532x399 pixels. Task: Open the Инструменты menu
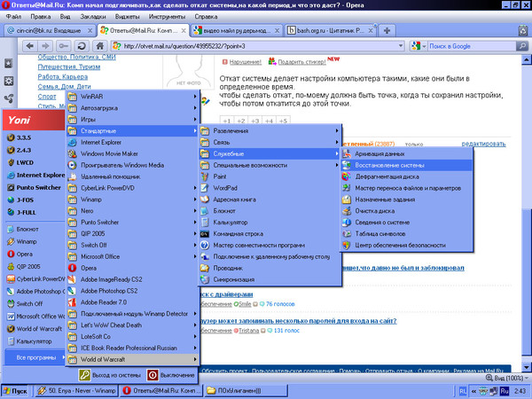click(x=167, y=17)
